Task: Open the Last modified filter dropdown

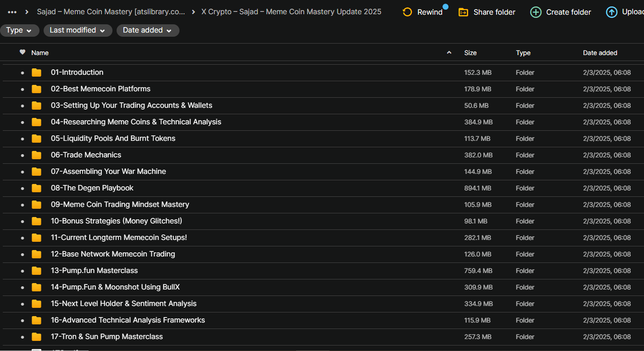Action: tap(78, 30)
